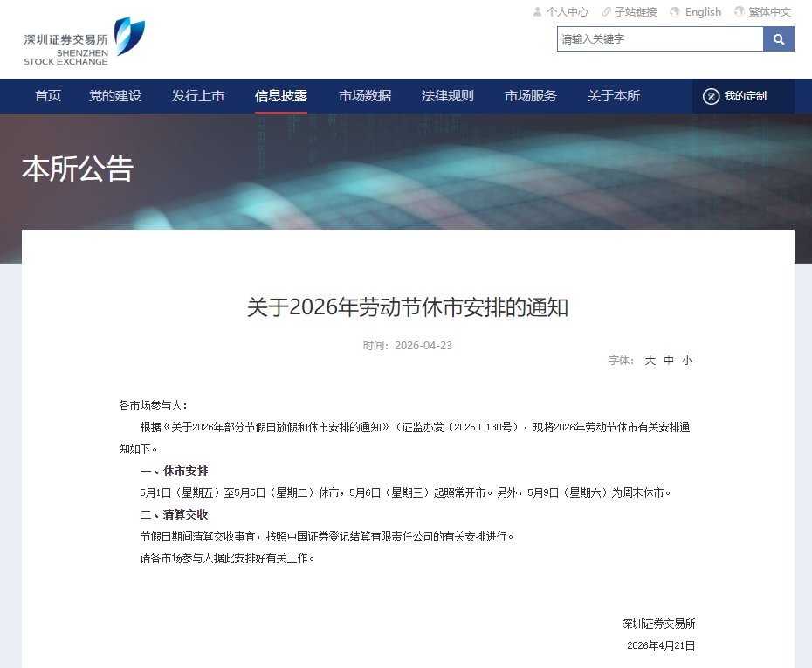The height and width of the screenshot is (668, 812).
Task: Set font size to 大 (large)
Action: coord(650,361)
